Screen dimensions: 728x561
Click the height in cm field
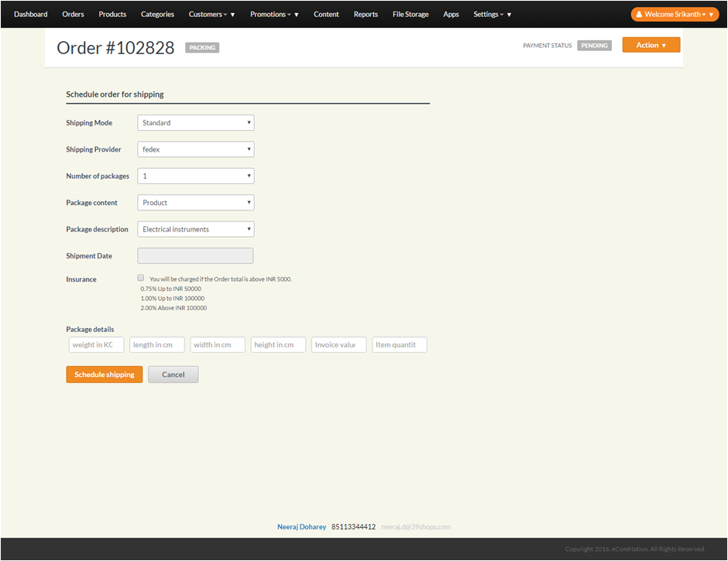[278, 345]
